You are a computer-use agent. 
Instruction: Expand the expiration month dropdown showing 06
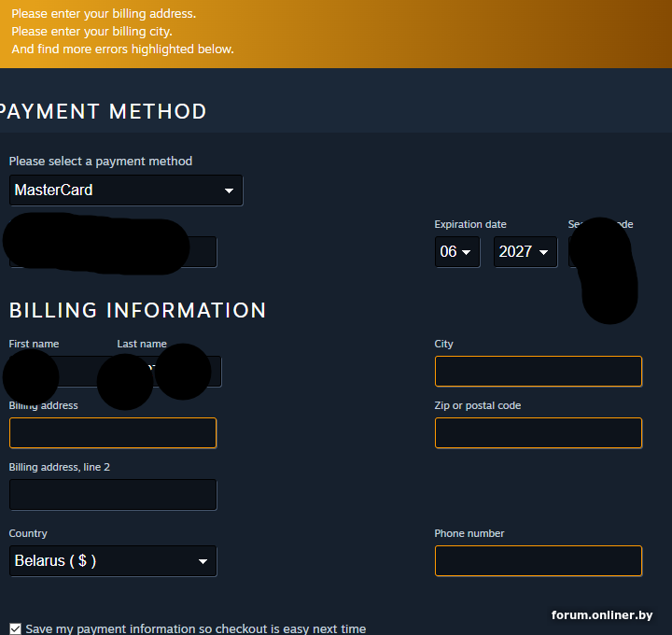click(457, 252)
